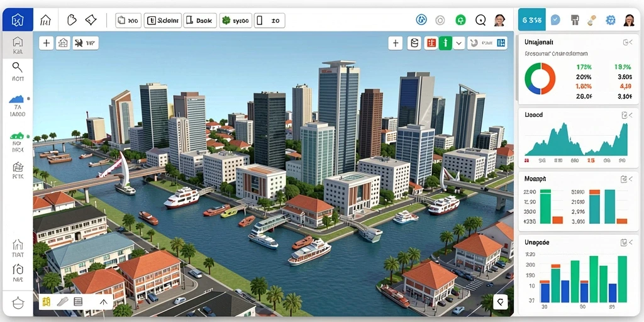Switch to the blue 6 31% tab

click(x=532, y=19)
